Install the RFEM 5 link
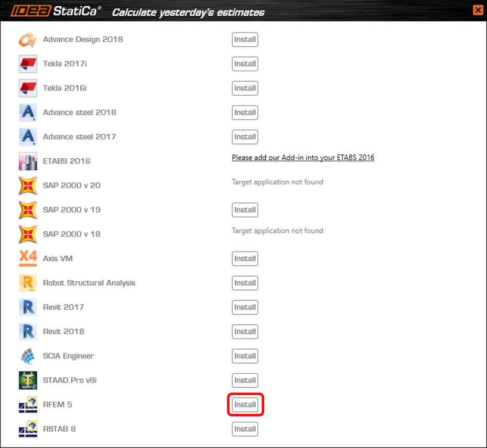 (x=245, y=405)
